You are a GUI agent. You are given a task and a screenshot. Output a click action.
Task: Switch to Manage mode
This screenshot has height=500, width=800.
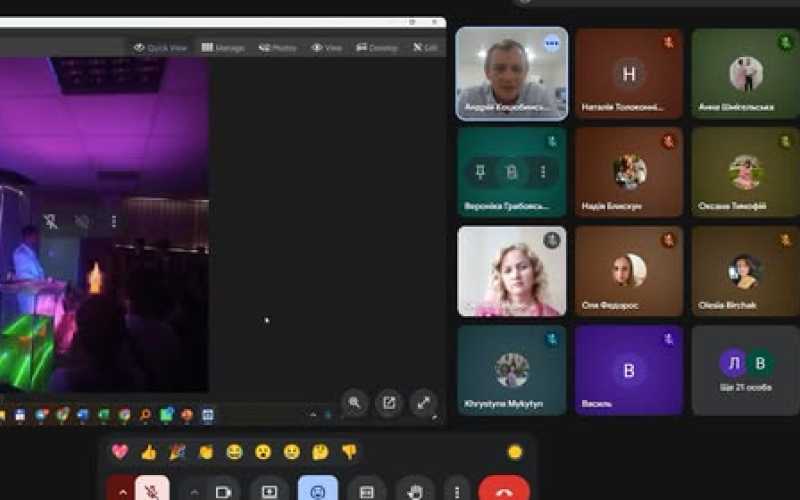(223, 47)
